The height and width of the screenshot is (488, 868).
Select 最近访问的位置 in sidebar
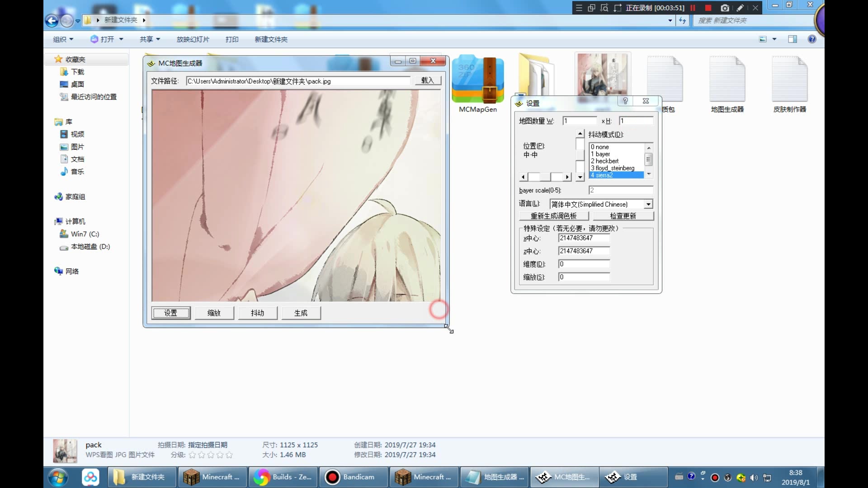click(94, 97)
